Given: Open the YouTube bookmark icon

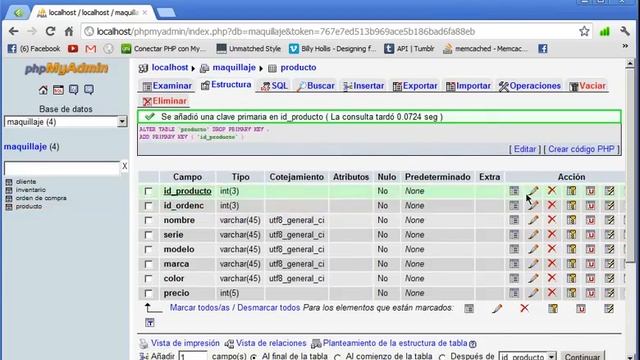Looking at the screenshot, I should [x=73, y=49].
